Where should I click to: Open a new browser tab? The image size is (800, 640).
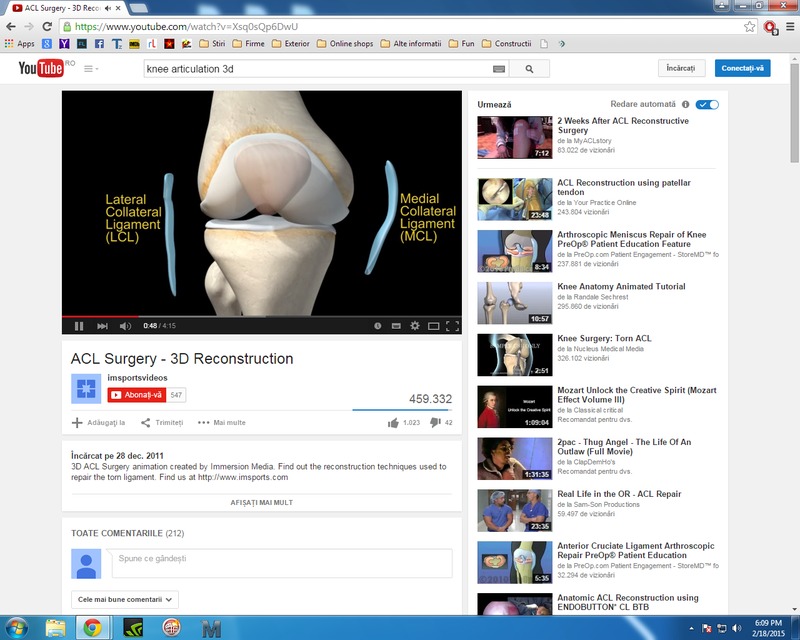[x=137, y=8]
